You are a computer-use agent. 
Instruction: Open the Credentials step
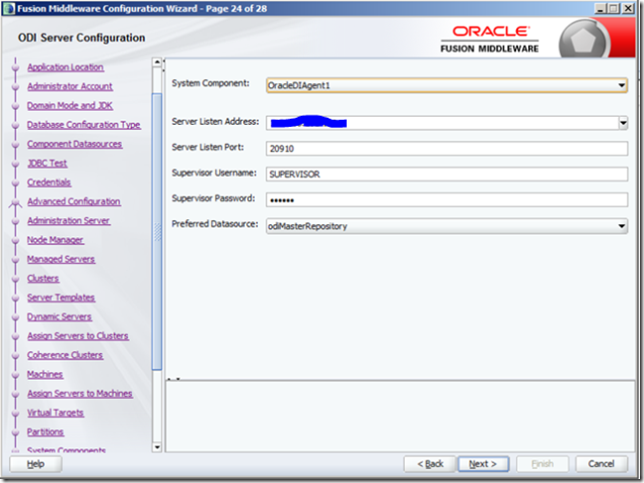pyautogui.click(x=49, y=182)
